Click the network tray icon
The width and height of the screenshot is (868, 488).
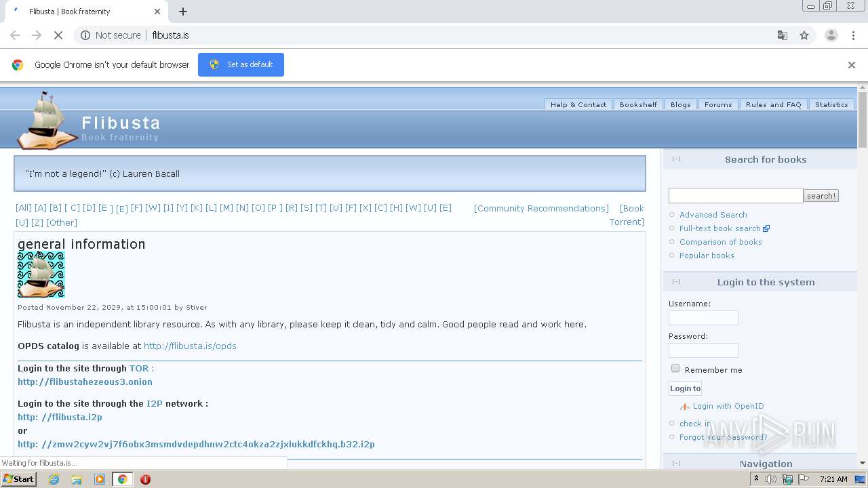(x=787, y=479)
